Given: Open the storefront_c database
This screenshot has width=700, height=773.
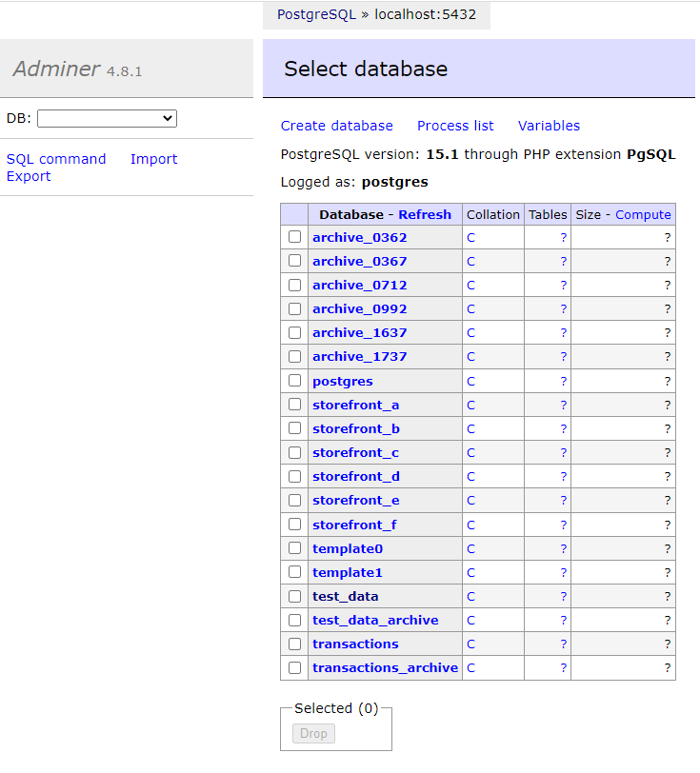Looking at the screenshot, I should pos(355,452).
